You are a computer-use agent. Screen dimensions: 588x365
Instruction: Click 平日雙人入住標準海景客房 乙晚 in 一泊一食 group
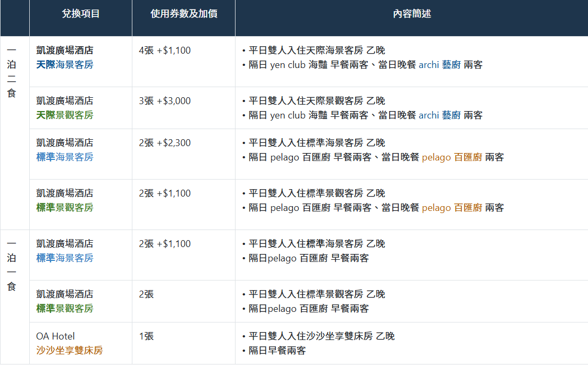[x=316, y=244]
